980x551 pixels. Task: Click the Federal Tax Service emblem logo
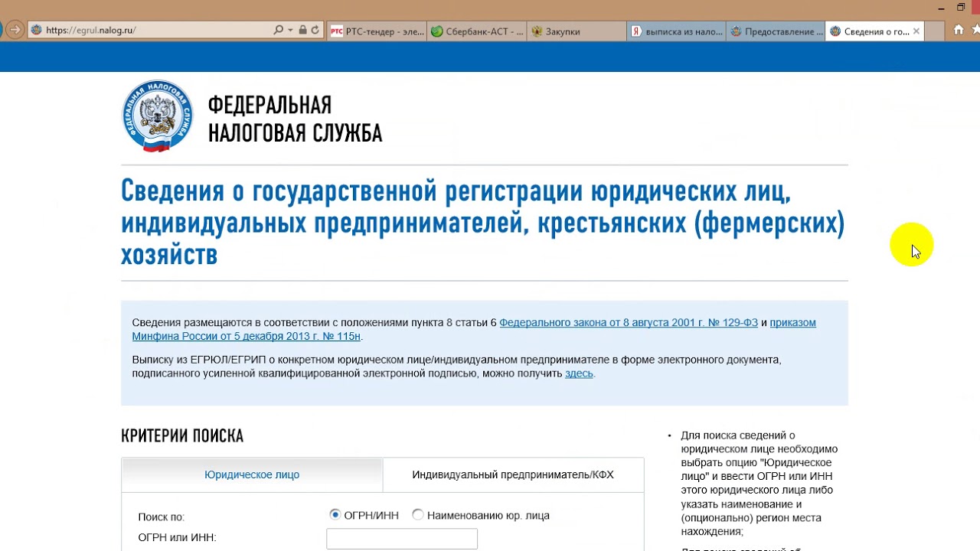pos(157,116)
